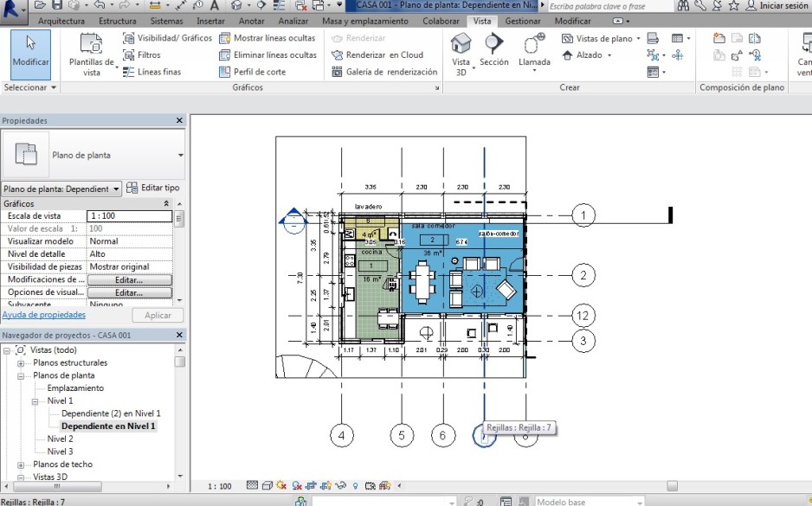This screenshot has height=506, width=812.
Task: Open the Anotar ribbon tab
Action: click(x=251, y=21)
